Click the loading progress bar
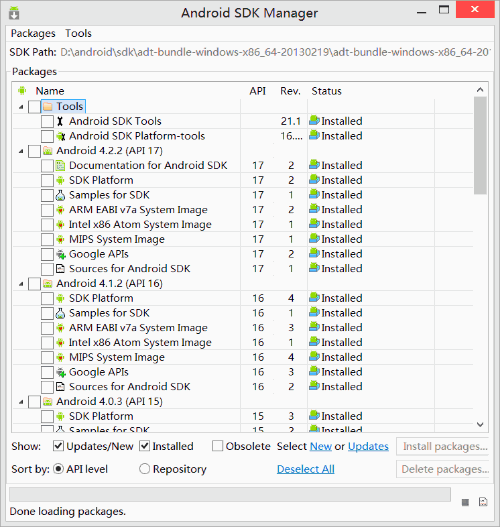500x527 pixels. click(230, 495)
